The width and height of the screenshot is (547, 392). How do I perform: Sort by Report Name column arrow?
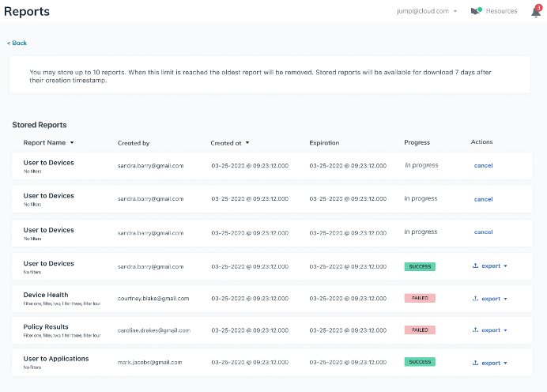72,143
